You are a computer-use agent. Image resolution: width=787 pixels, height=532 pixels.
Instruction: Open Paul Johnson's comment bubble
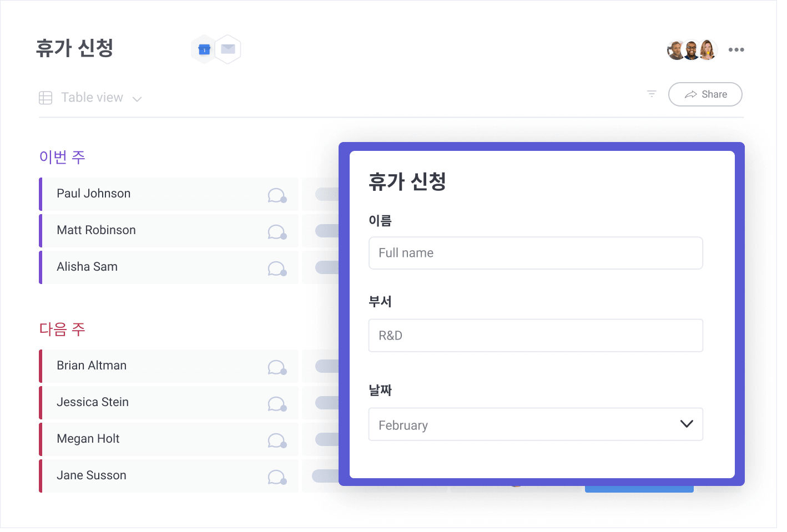[277, 195]
